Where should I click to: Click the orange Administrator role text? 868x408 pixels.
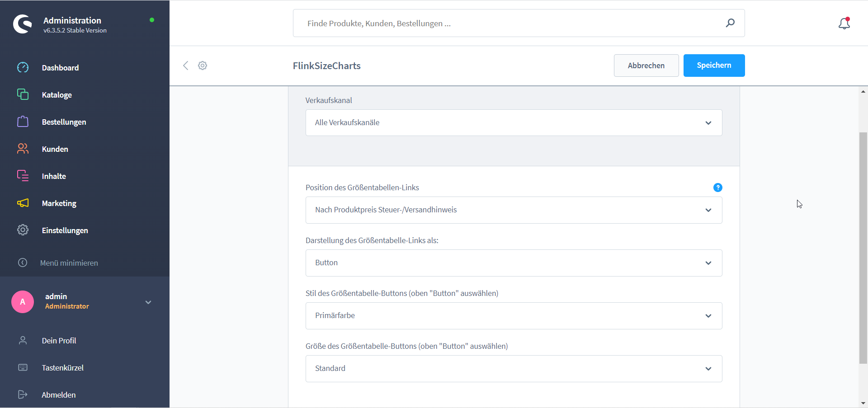67,306
